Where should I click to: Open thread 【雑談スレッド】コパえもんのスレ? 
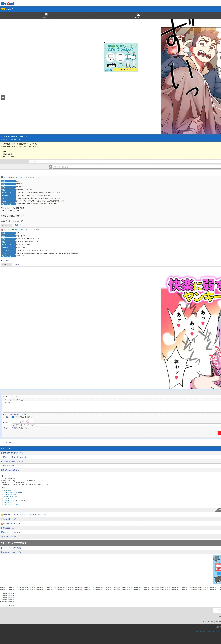(14, 457)
